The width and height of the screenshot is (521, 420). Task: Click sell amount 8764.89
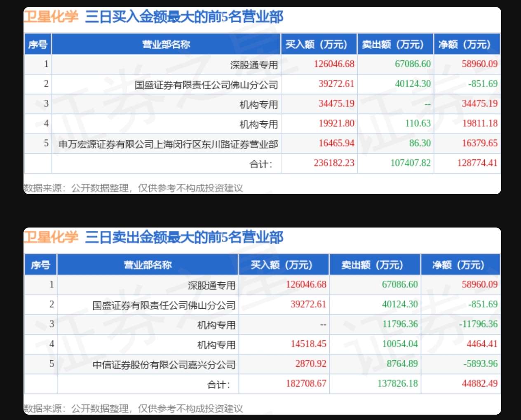[x=402, y=364]
